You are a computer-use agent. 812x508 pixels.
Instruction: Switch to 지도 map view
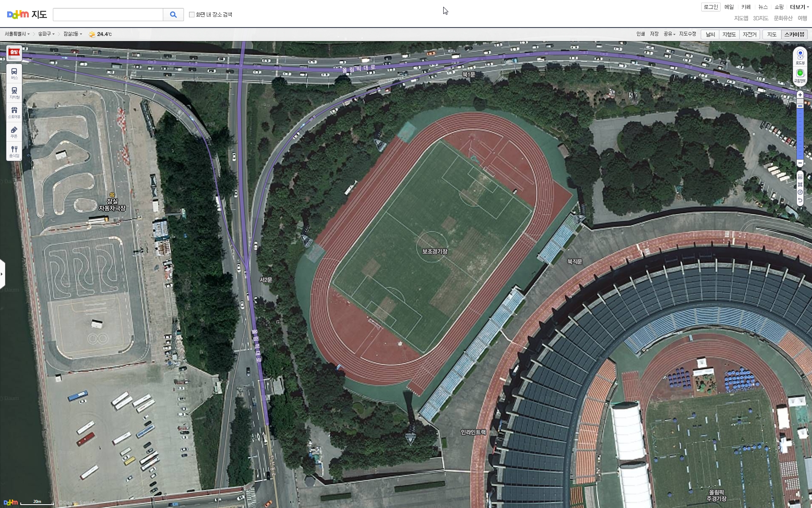tap(772, 34)
